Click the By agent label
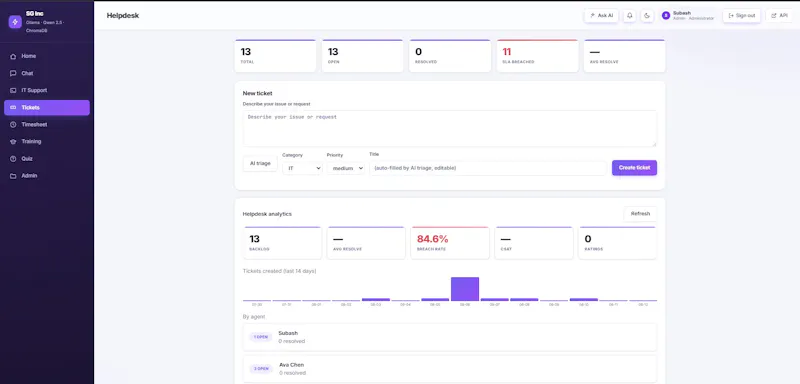 [254, 317]
